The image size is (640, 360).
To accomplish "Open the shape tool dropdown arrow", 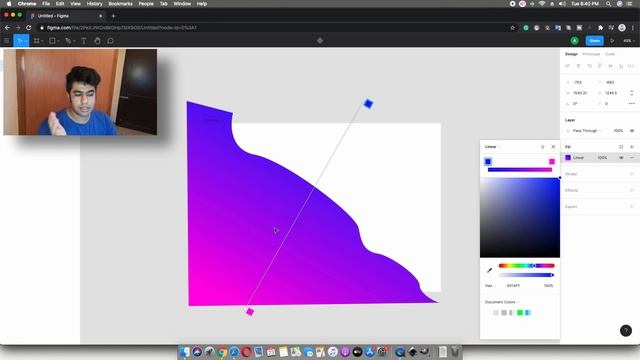I will [x=58, y=41].
